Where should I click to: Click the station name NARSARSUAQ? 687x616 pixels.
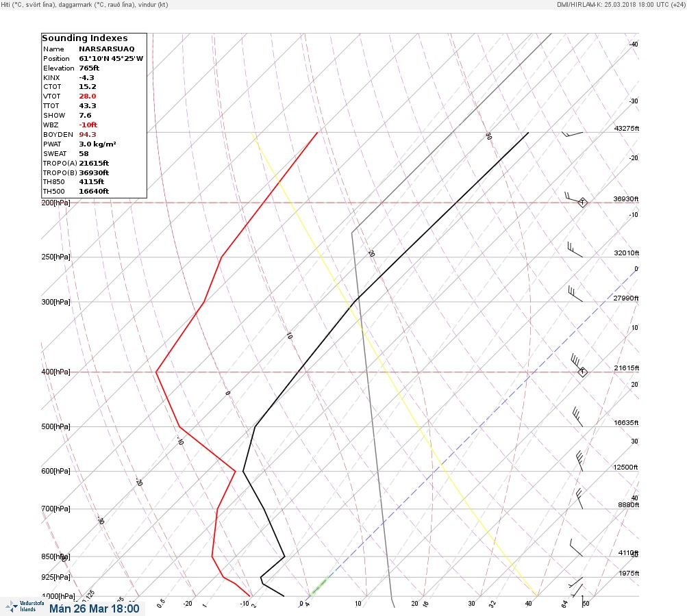click(106, 49)
